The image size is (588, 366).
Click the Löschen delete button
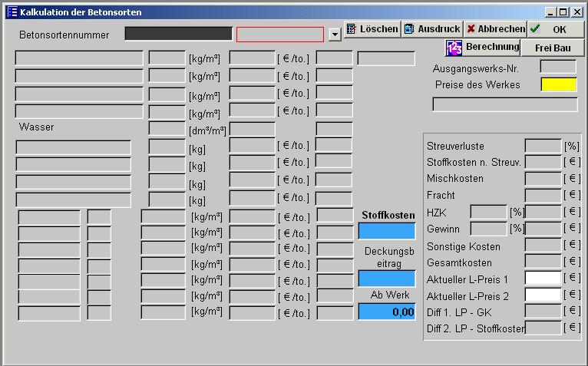tap(372, 29)
